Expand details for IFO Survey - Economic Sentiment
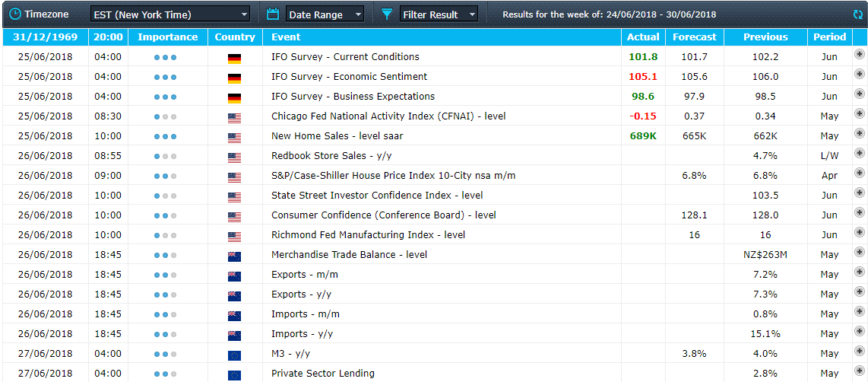The width and height of the screenshot is (868, 382). click(859, 75)
